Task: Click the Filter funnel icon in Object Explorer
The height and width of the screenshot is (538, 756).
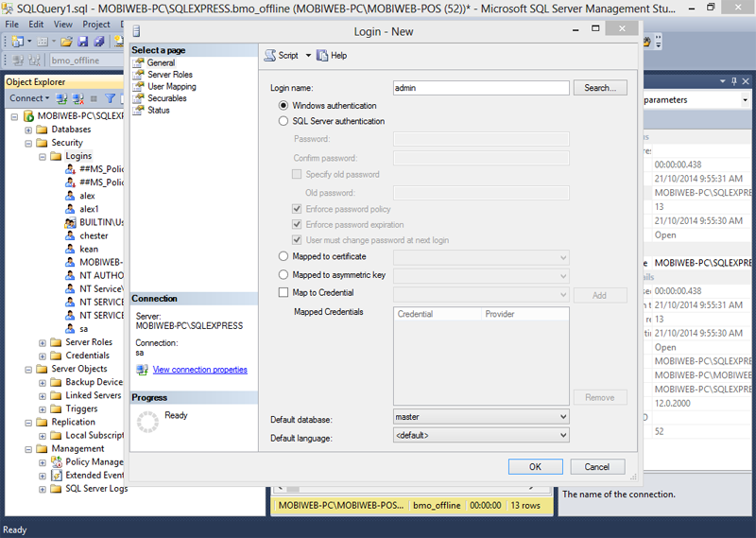Action: [111, 98]
